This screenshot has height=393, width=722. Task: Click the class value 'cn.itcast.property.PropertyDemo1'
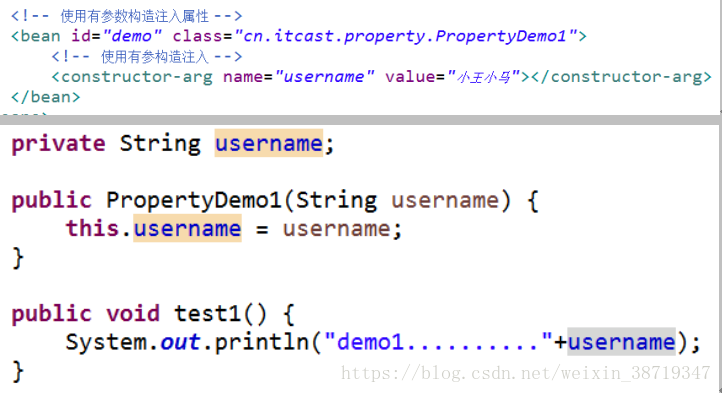click(x=406, y=36)
